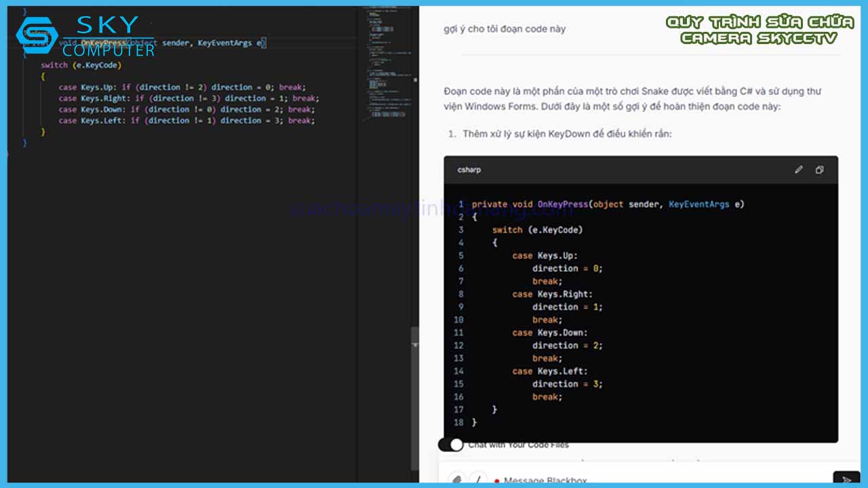The image size is (868, 488).
Task: Click line 9 'direction = 1;' in chat code
Action: (567, 307)
